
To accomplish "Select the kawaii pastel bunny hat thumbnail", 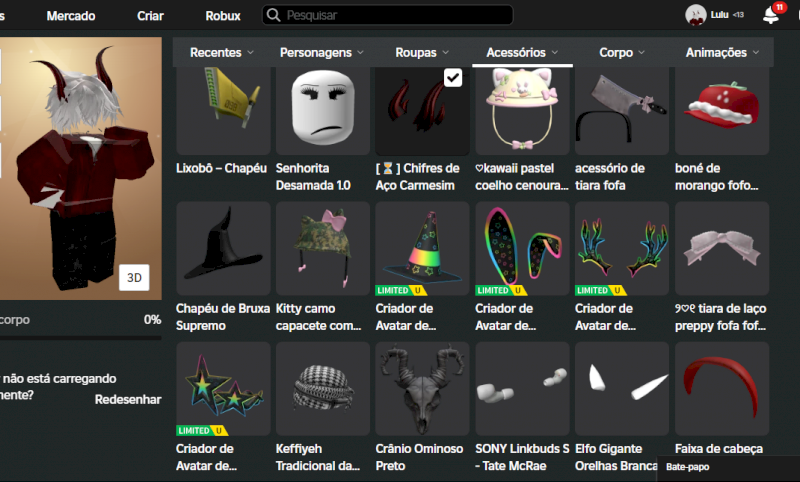I will [522, 110].
